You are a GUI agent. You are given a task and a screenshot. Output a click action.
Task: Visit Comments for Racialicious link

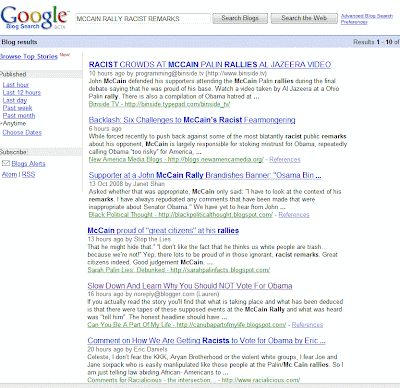194,380
